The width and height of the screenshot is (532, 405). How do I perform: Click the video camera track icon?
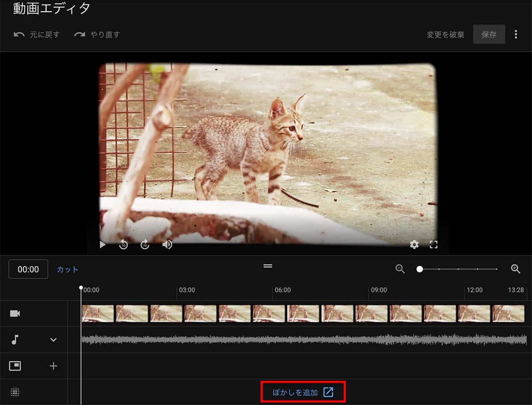click(x=15, y=314)
